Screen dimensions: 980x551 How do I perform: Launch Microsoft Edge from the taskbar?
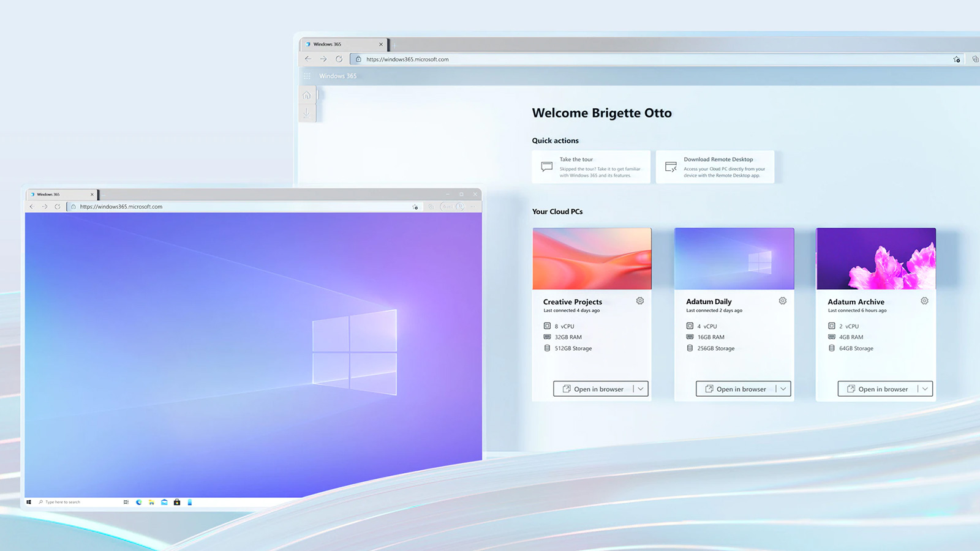point(139,502)
